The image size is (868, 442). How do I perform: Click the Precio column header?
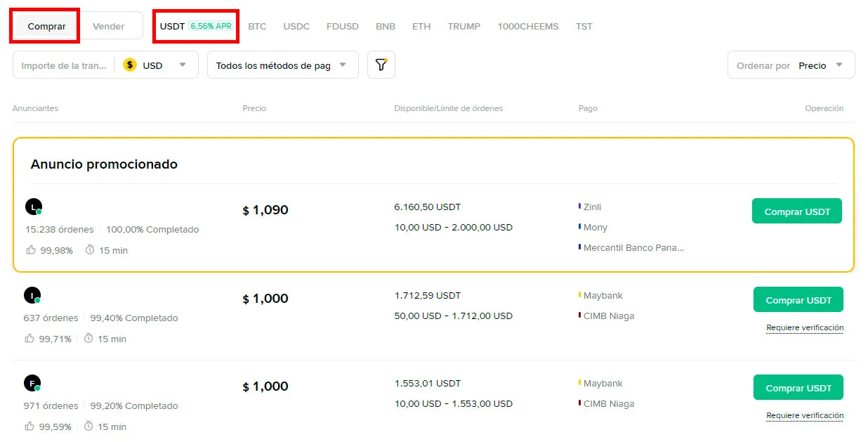click(254, 108)
